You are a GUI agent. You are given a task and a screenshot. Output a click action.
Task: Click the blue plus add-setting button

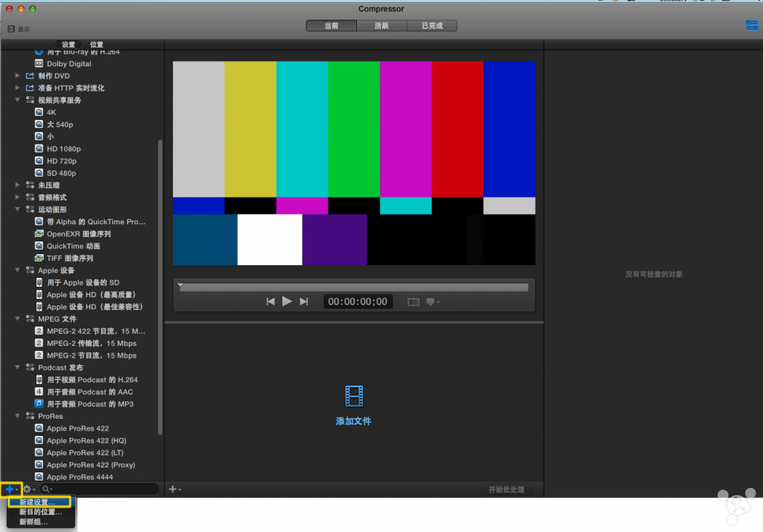(x=11, y=489)
